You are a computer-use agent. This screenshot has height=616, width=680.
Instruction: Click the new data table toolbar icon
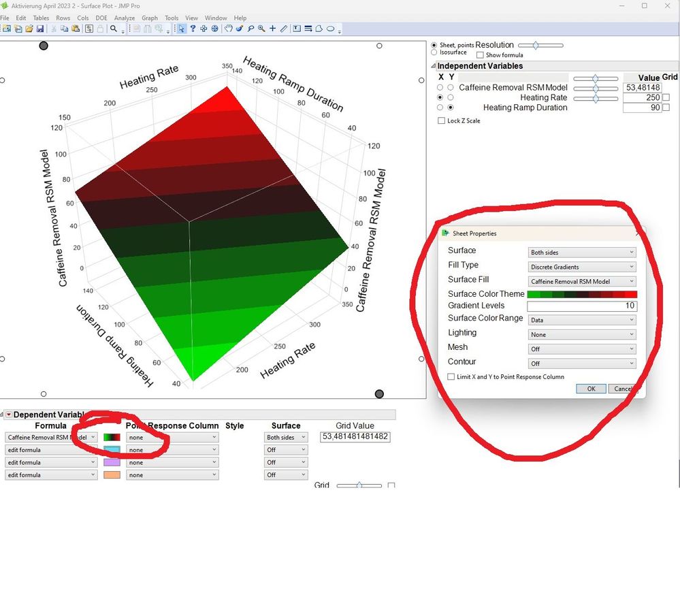point(7,29)
